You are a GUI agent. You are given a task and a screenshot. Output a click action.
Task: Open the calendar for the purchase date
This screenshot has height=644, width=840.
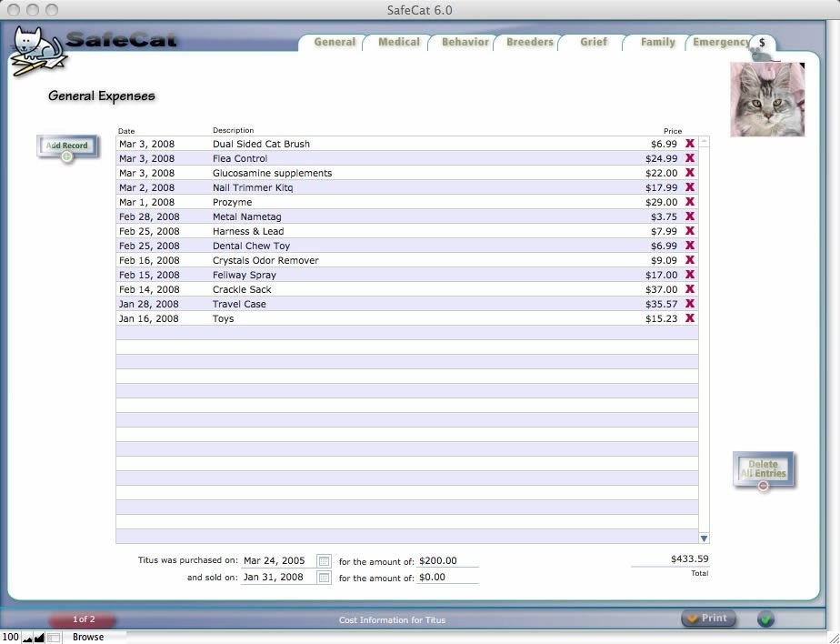(x=325, y=561)
